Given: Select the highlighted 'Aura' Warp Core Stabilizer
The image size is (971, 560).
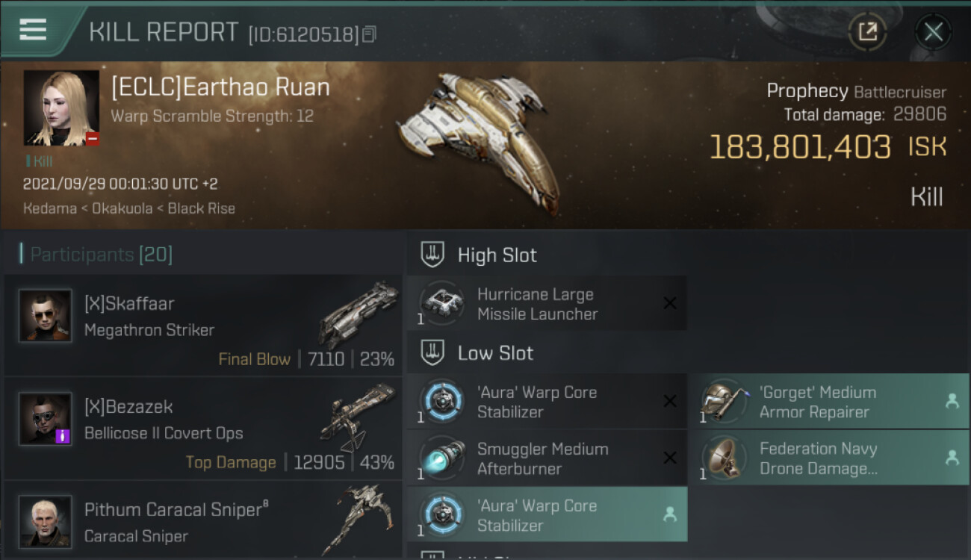Looking at the screenshot, I should 547,514.
